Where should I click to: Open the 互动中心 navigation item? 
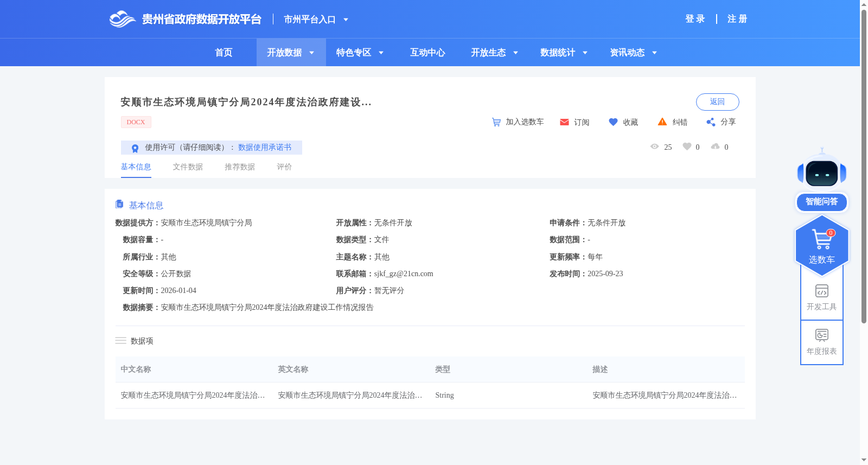click(x=427, y=53)
